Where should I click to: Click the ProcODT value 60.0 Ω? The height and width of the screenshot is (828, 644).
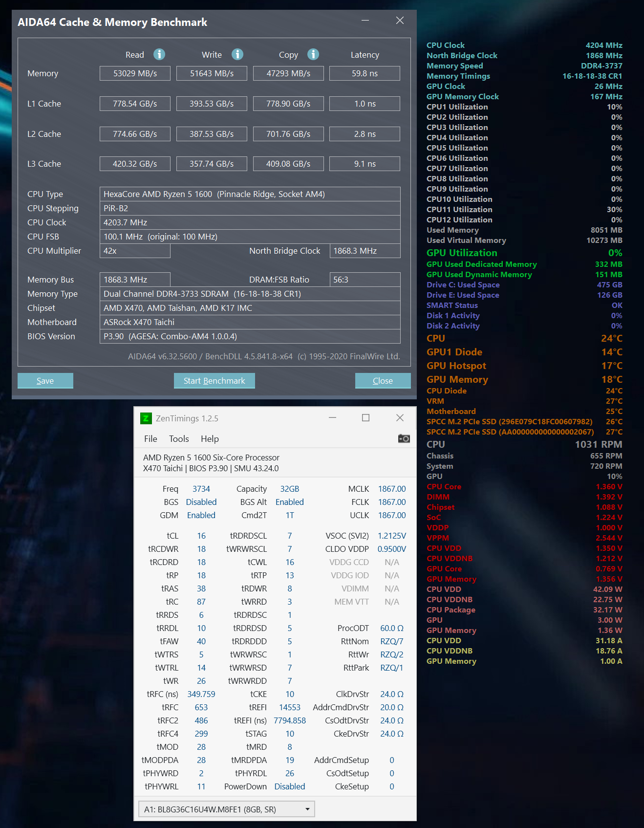pos(392,628)
